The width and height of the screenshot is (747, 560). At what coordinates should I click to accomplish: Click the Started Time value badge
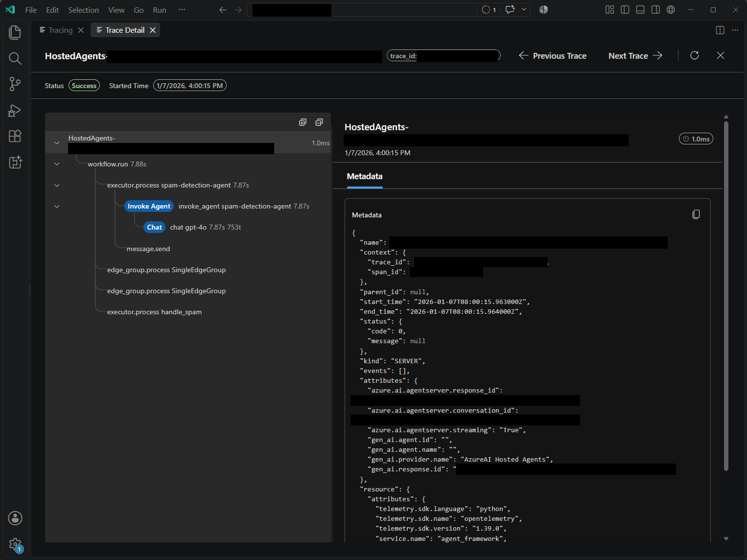(190, 86)
